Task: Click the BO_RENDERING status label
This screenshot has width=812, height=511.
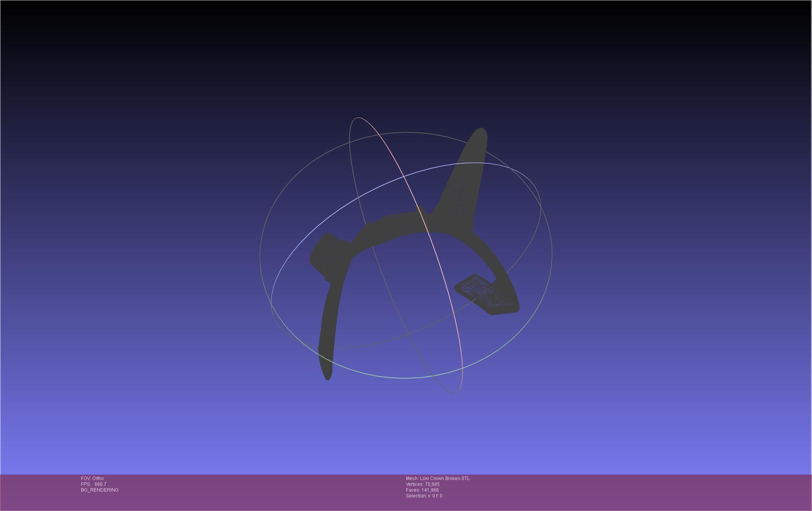Action: point(100,490)
